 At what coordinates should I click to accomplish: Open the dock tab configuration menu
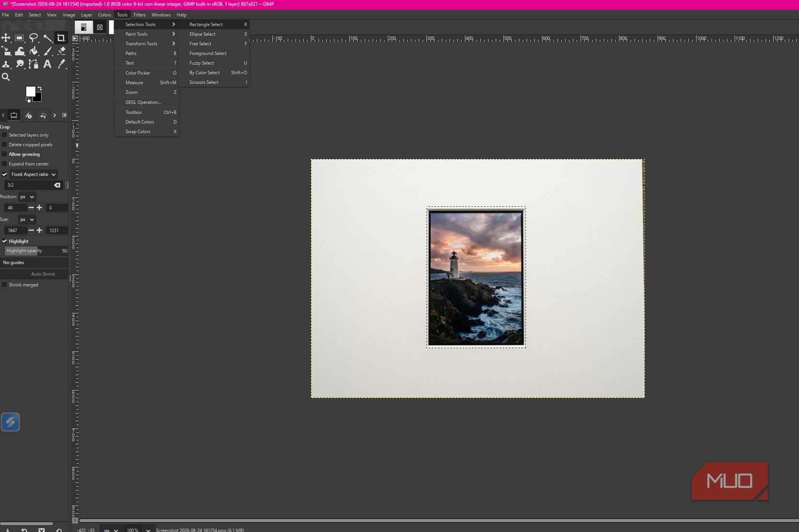click(x=64, y=115)
